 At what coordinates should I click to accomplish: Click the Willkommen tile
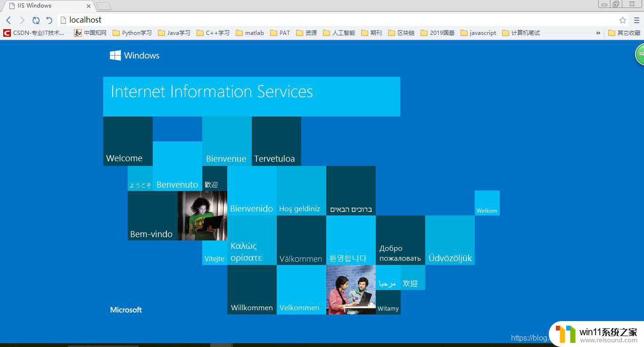[x=252, y=290]
